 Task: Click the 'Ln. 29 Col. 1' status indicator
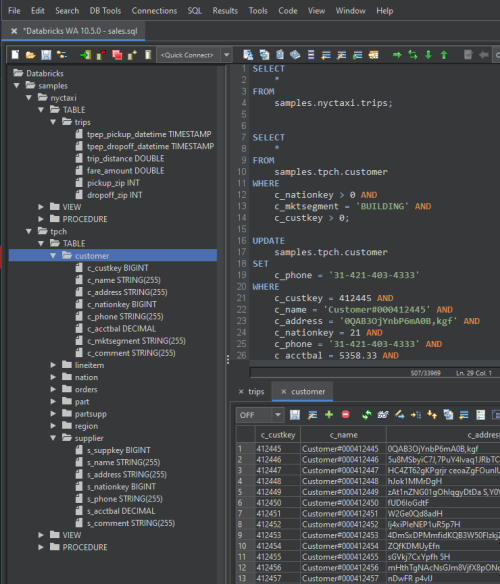coord(474,373)
